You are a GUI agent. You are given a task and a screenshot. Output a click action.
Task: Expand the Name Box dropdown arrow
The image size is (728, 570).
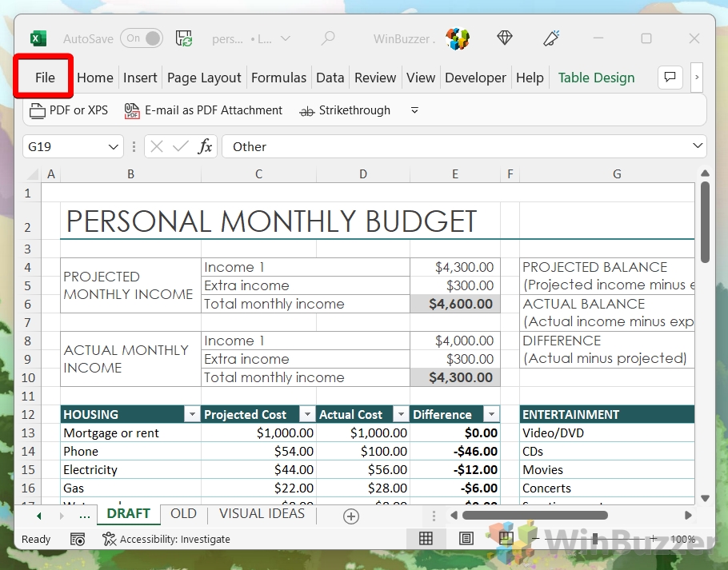pyautogui.click(x=114, y=147)
